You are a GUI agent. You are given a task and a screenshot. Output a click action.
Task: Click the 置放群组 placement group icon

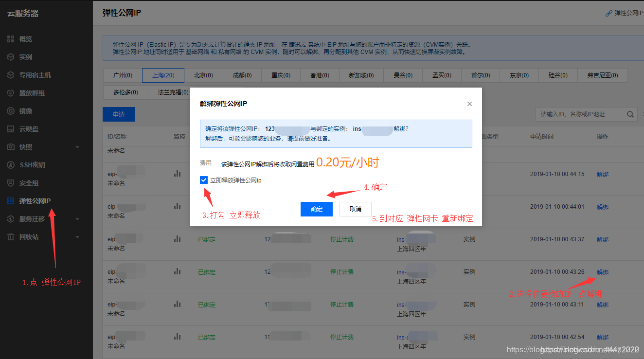[x=11, y=92]
